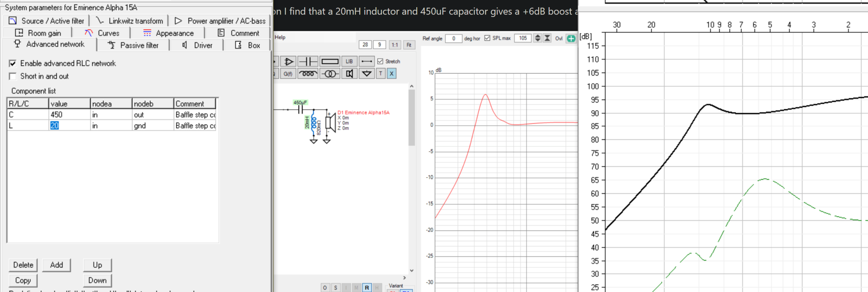Open the LIB component library
The image size is (868, 292).
(349, 61)
